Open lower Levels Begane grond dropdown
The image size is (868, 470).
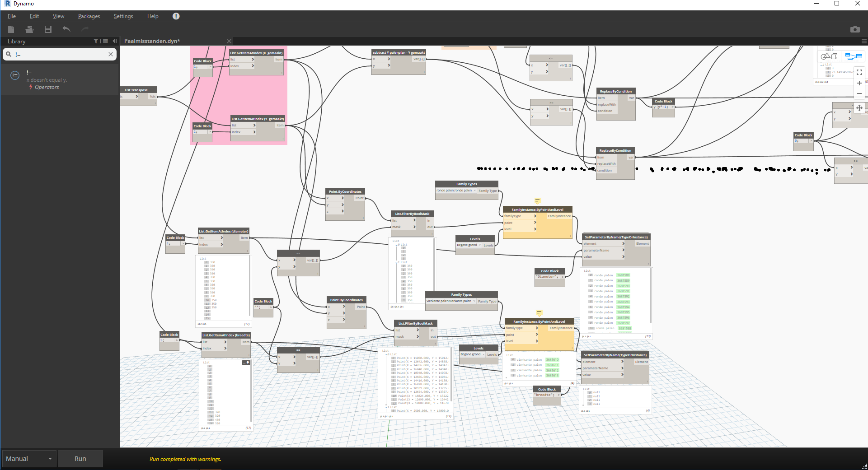click(x=473, y=354)
